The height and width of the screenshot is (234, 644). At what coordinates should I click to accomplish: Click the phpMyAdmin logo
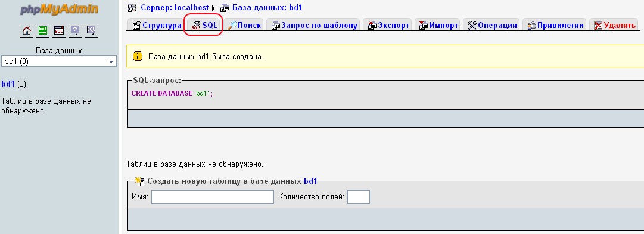59,8
